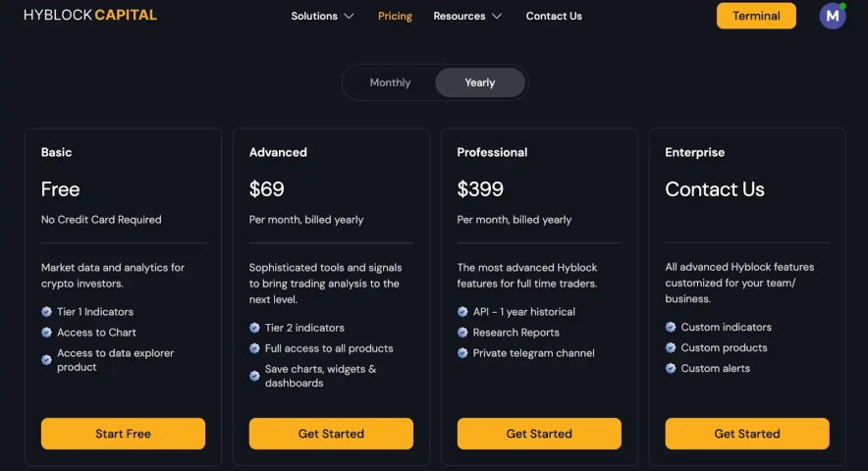
Task: Expand the Solutions dropdown menu
Action: pyautogui.click(x=322, y=16)
